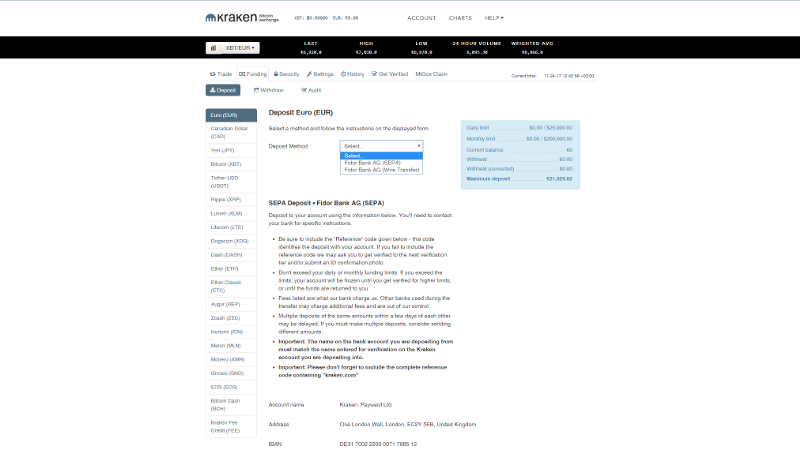Select Iconomi (ICN) currency

point(231,332)
